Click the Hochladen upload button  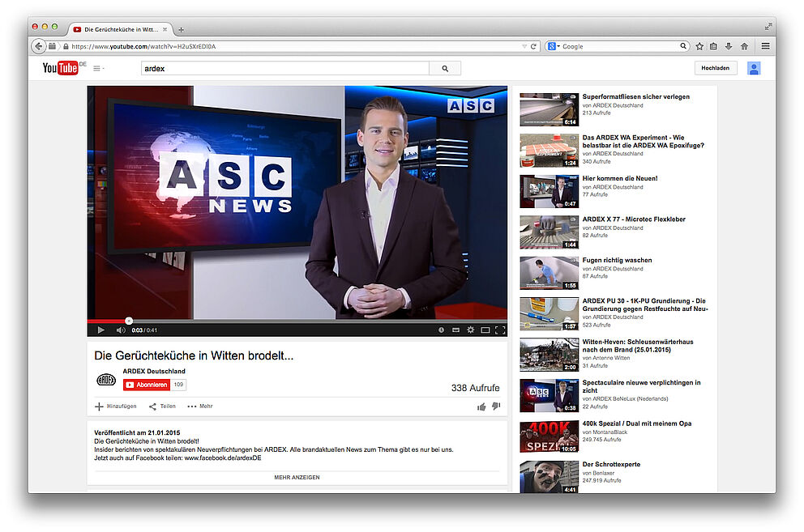pos(716,69)
